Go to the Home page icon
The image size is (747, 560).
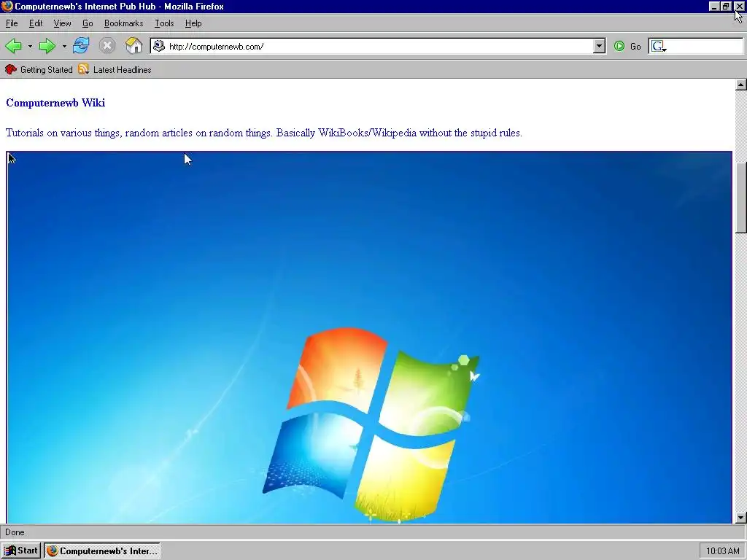pos(134,46)
